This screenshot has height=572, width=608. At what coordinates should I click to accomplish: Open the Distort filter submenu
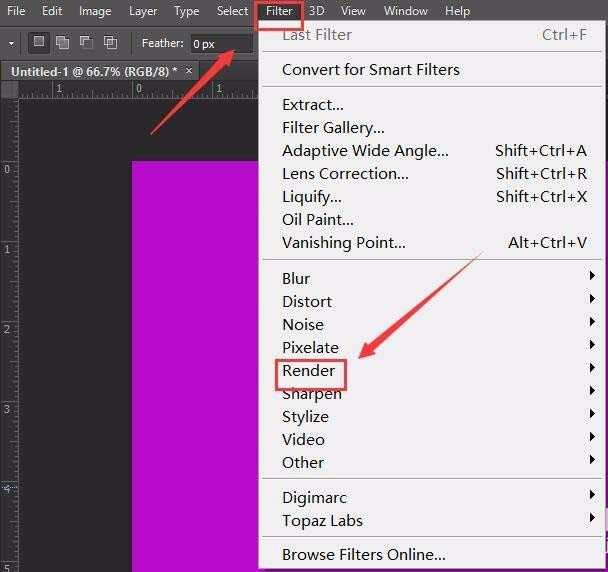[307, 302]
